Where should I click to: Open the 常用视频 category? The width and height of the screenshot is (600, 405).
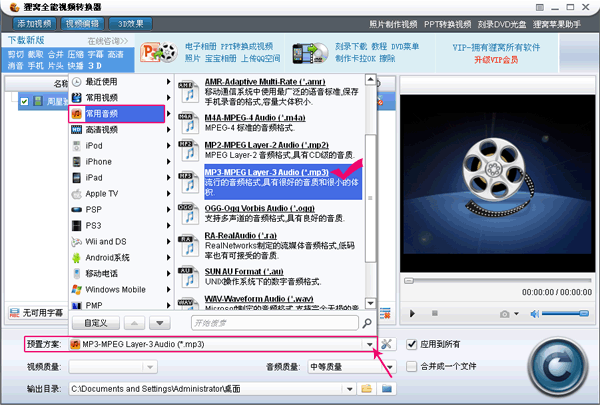click(x=120, y=98)
